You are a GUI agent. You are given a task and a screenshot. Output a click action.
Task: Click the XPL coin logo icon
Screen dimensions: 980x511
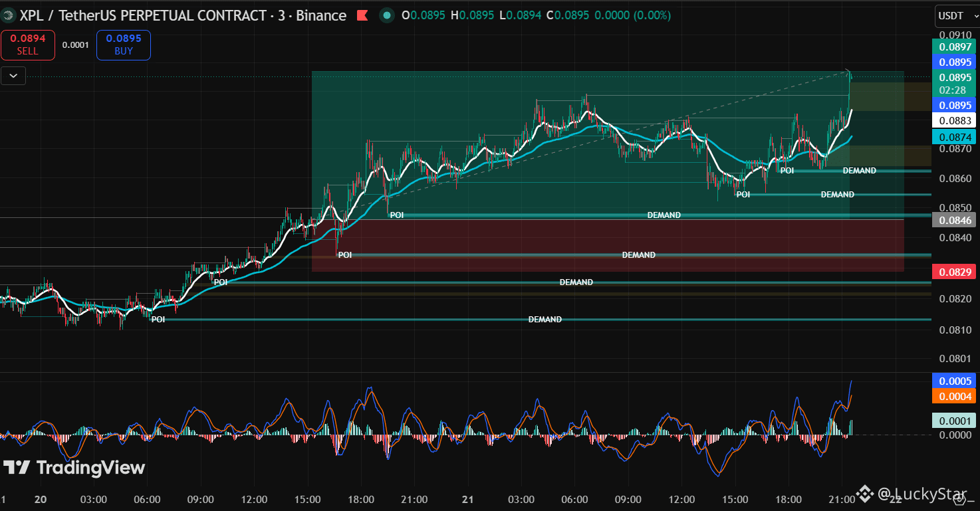tap(9, 15)
